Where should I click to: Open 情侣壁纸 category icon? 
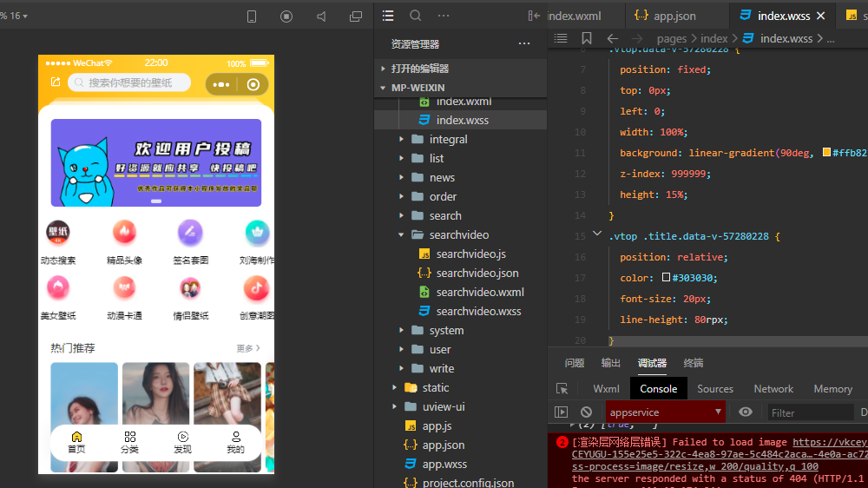pyautogui.click(x=190, y=288)
